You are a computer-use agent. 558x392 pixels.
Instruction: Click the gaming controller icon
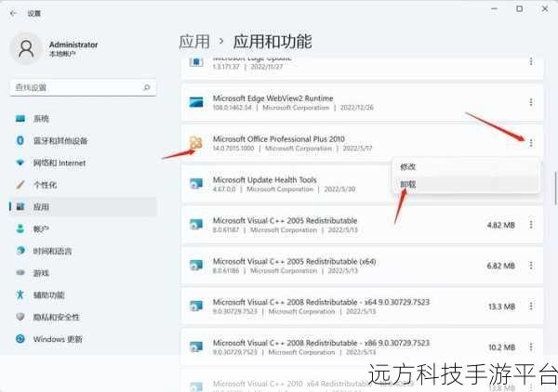pos(20,272)
